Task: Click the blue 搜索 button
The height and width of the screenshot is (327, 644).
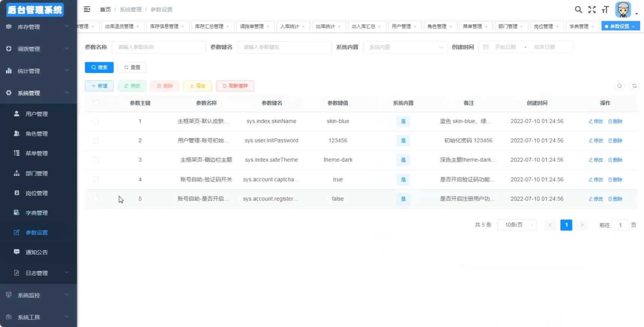Action: coord(99,67)
